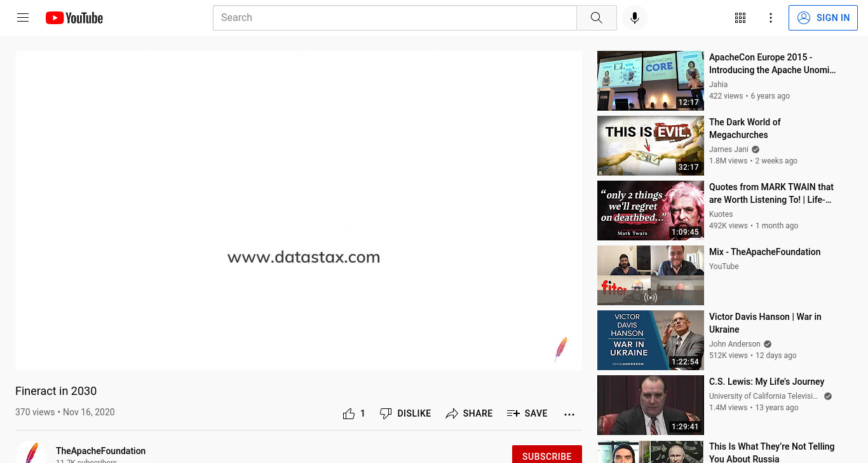Open the settings three-dot menu in header
Screen dimensions: 868x463
(771, 18)
